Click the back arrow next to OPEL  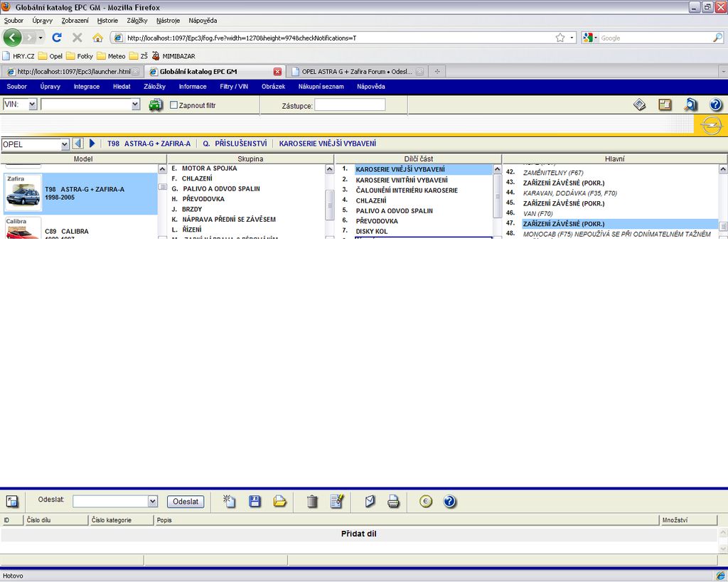coord(78,144)
